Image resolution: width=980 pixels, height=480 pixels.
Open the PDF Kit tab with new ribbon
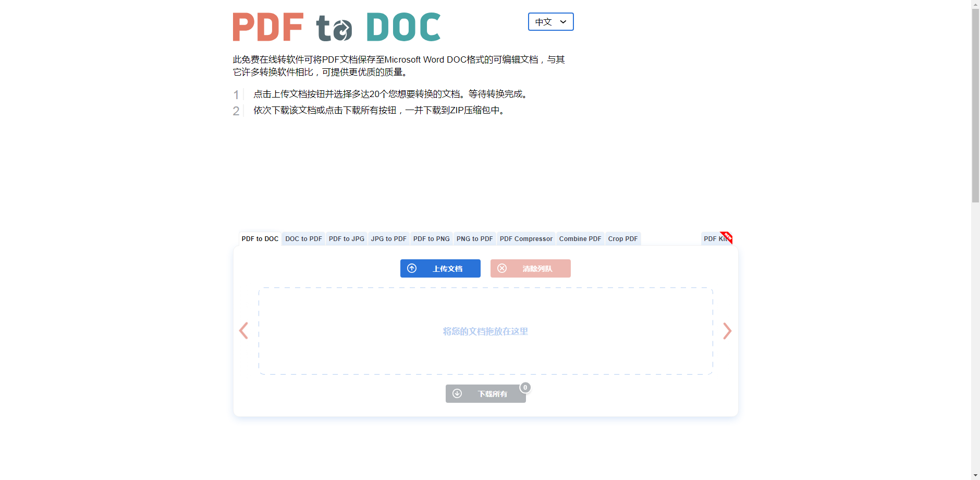point(717,239)
